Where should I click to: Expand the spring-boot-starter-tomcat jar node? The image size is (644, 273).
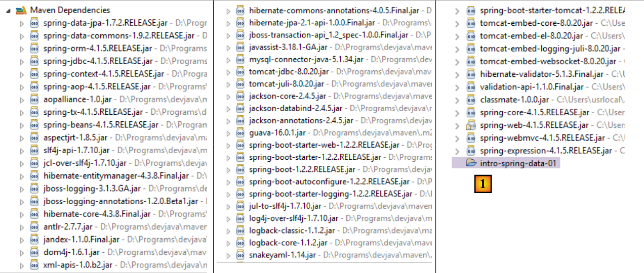click(458, 10)
